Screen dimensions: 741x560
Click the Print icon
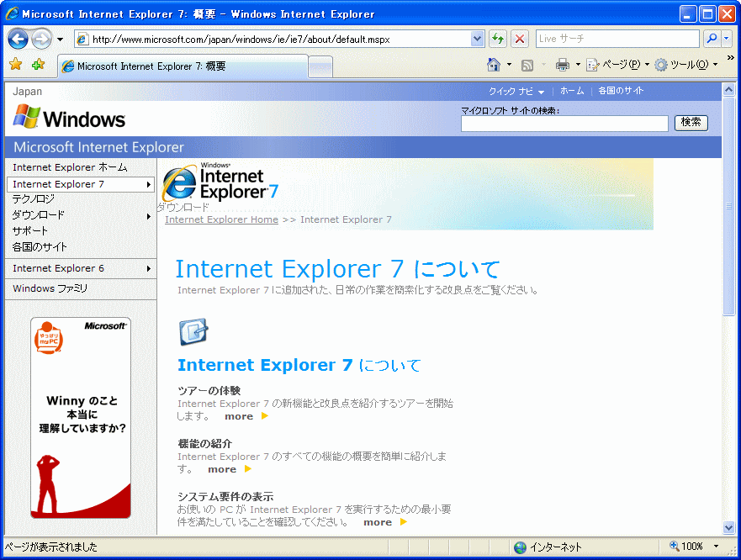tap(563, 66)
